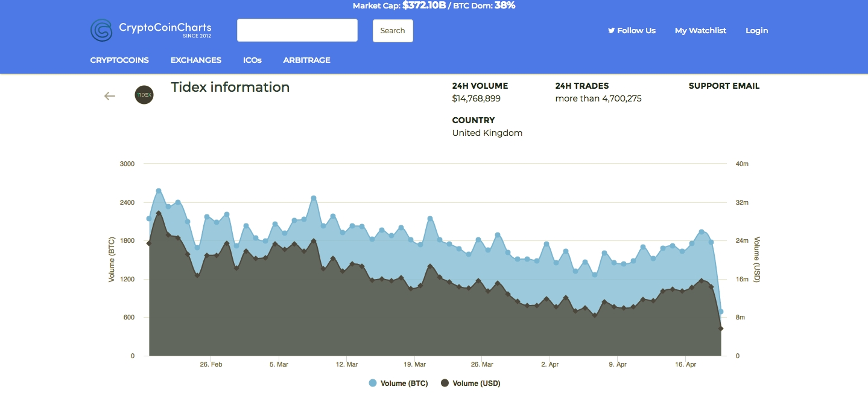Click the 40m USD axis label
The image size is (868, 398).
742,164
